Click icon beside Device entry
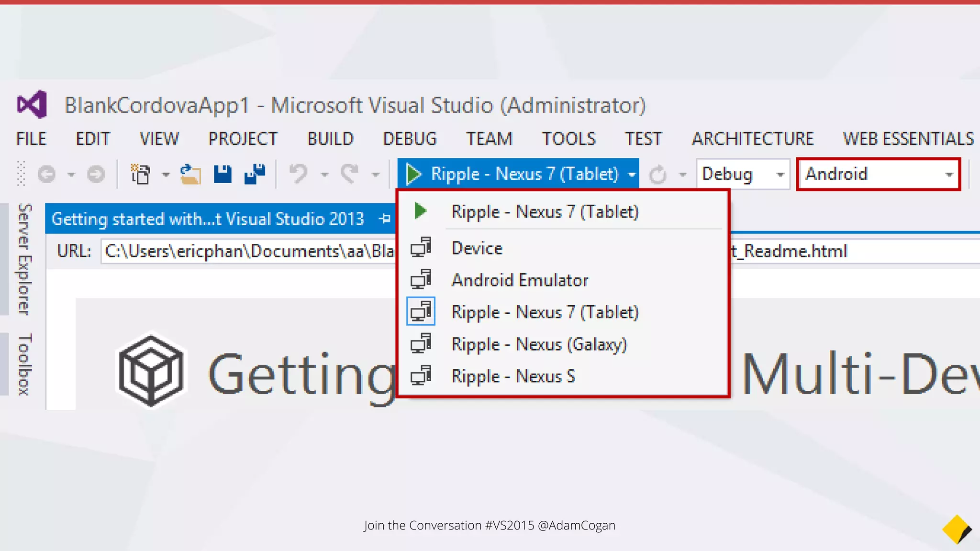 (421, 248)
